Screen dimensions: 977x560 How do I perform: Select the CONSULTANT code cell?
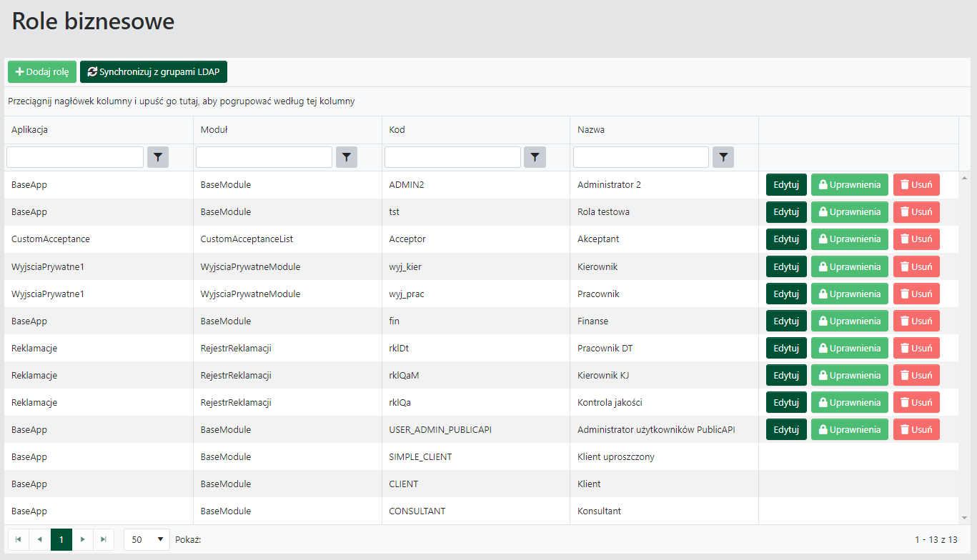(x=476, y=511)
